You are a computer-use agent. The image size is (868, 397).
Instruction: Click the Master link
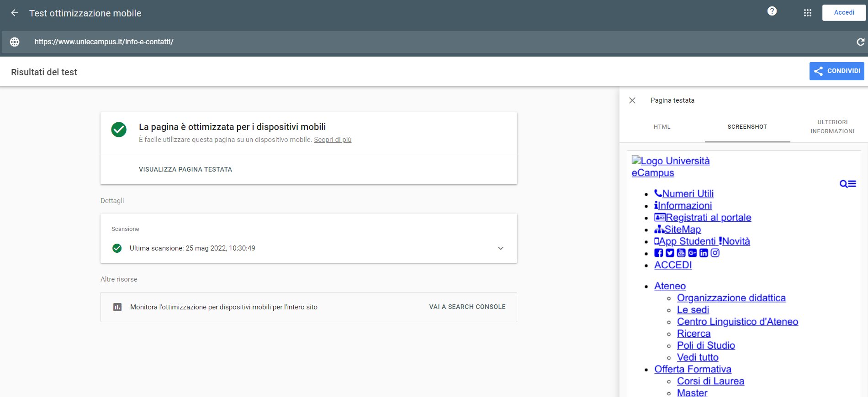click(x=692, y=392)
